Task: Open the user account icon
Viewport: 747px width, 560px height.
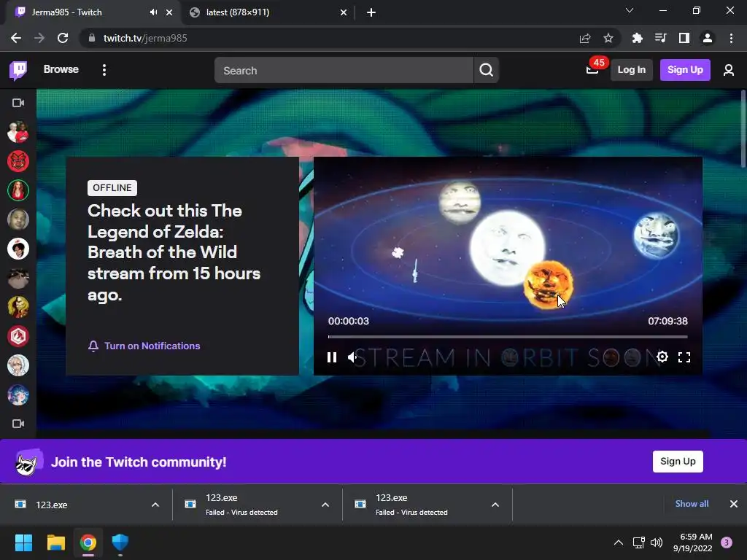Action: pyautogui.click(x=729, y=70)
